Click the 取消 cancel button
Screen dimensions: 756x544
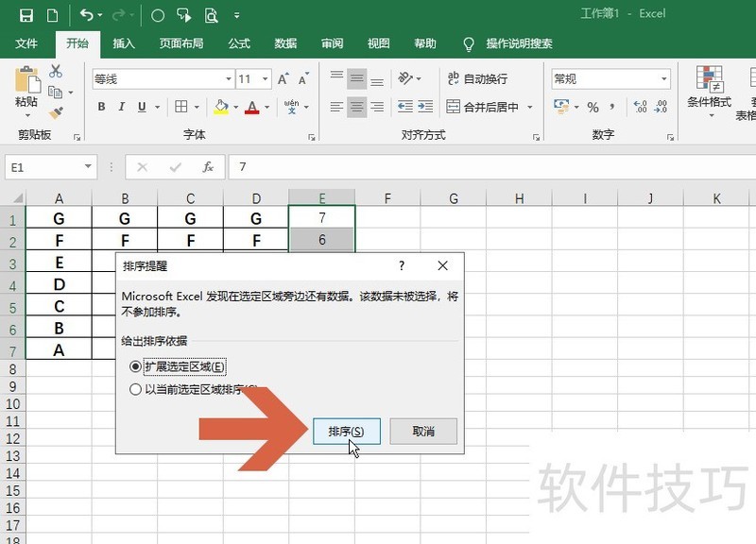click(x=422, y=431)
